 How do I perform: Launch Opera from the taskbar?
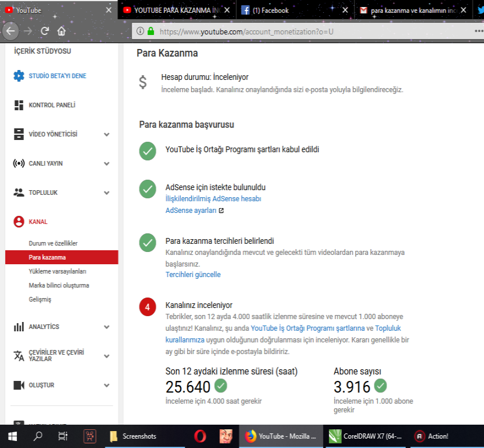200,436
